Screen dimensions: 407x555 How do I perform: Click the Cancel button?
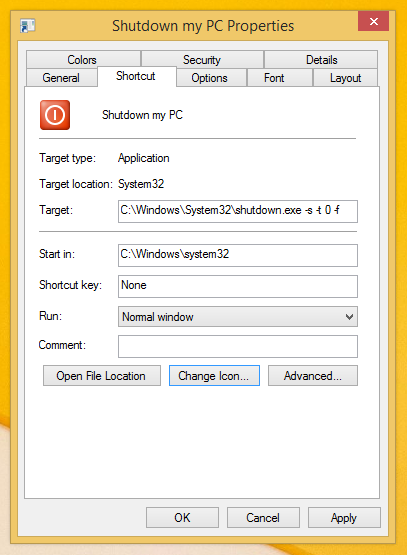click(x=263, y=517)
